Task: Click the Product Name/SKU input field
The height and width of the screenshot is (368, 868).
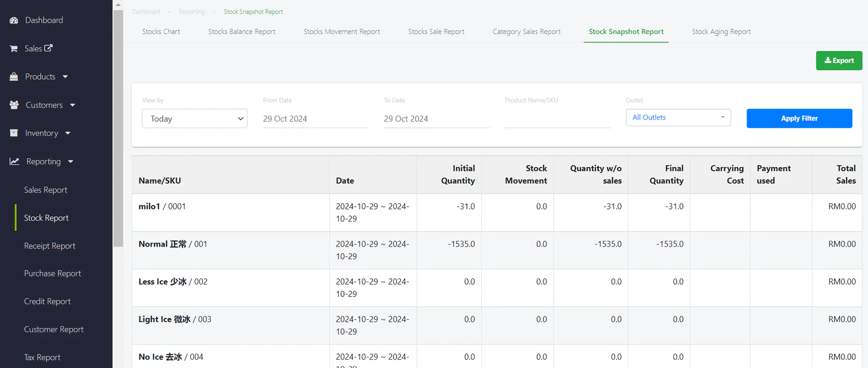Action: tap(557, 119)
